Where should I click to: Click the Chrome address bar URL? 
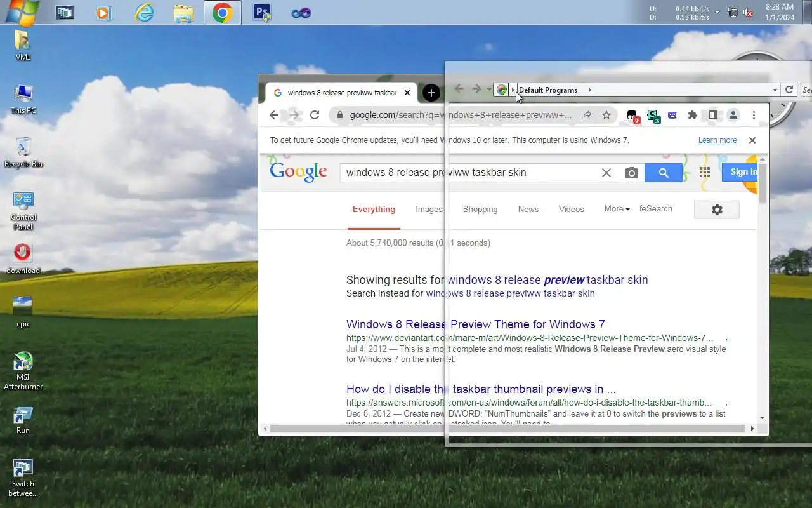coord(461,115)
